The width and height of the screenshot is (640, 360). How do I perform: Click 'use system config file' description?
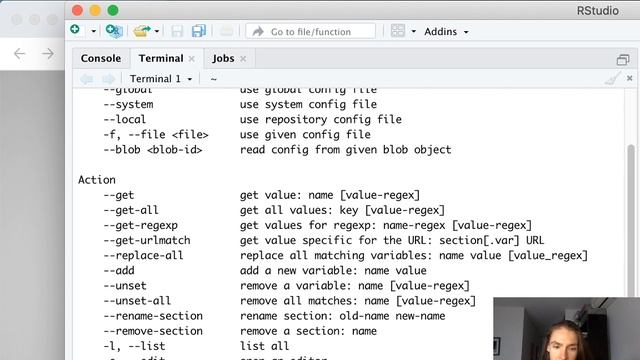[x=308, y=104]
